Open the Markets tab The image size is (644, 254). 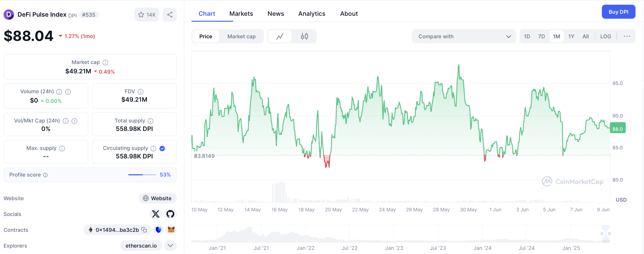tap(241, 13)
